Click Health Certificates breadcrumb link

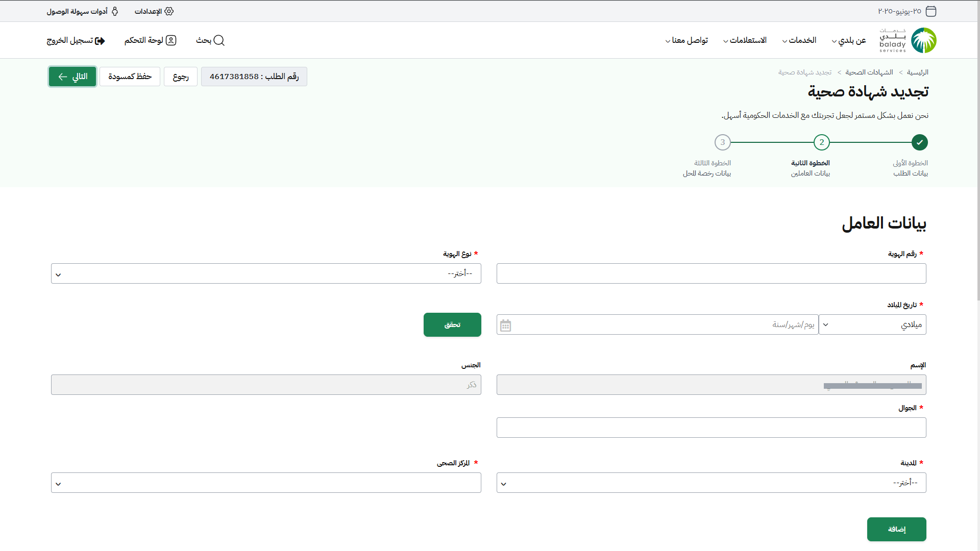coord(869,72)
